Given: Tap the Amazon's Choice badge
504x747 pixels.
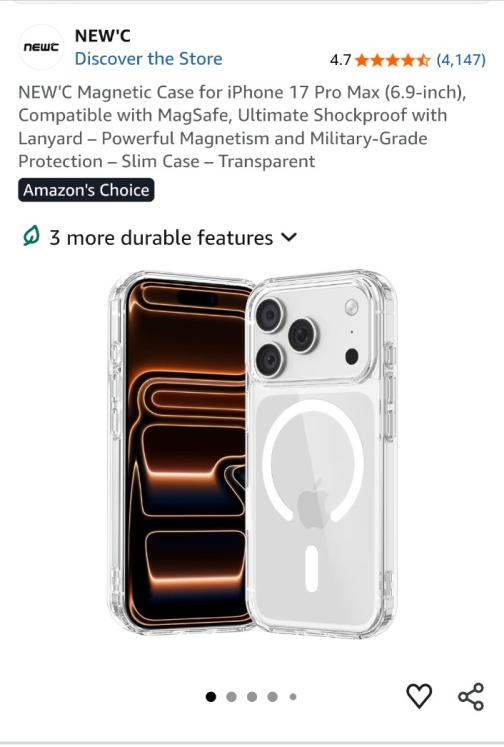Looking at the screenshot, I should (x=86, y=190).
